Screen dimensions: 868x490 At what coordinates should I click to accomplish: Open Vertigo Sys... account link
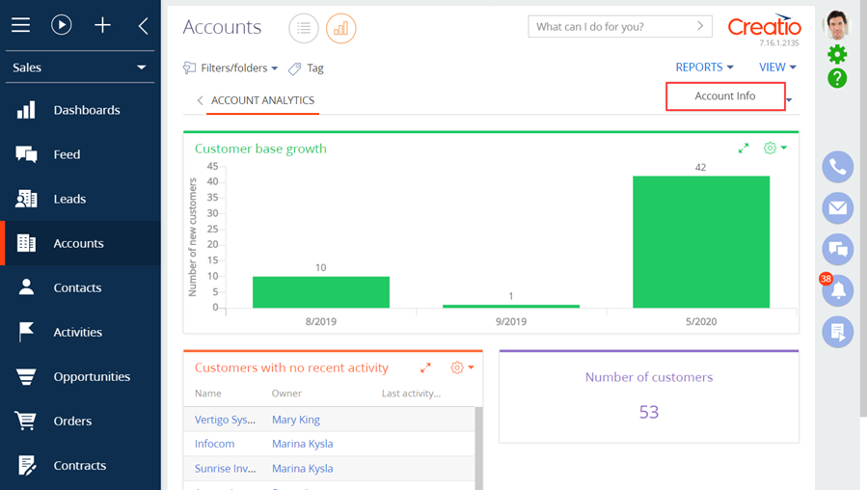click(226, 420)
